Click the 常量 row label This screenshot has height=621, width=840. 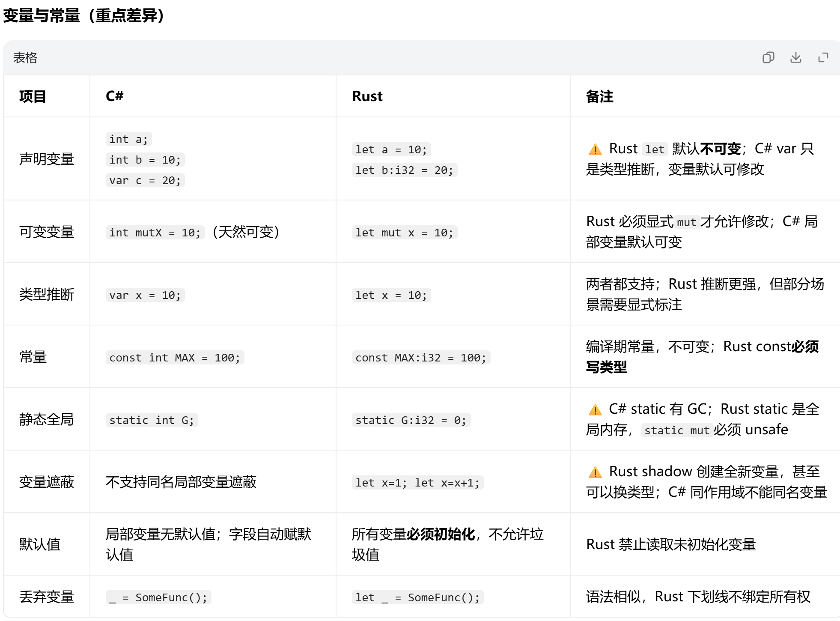33,357
